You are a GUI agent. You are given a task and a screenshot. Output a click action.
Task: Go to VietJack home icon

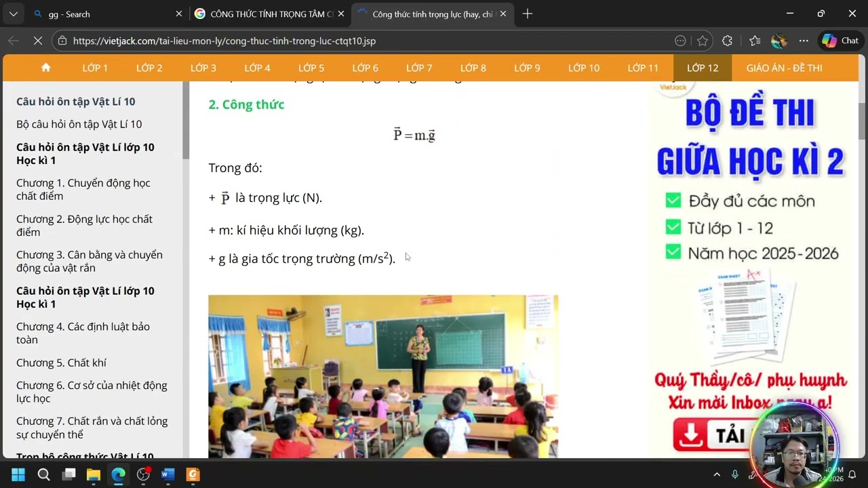coord(46,68)
